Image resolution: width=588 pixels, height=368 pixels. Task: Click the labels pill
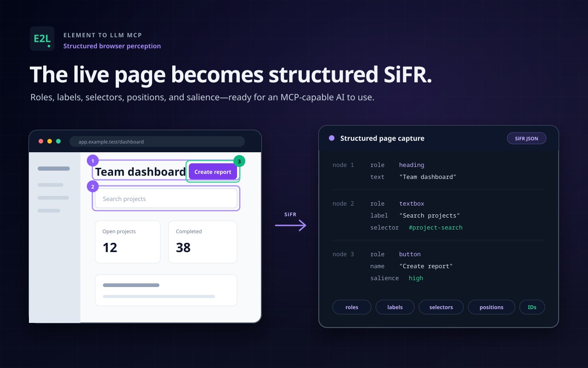point(395,307)
